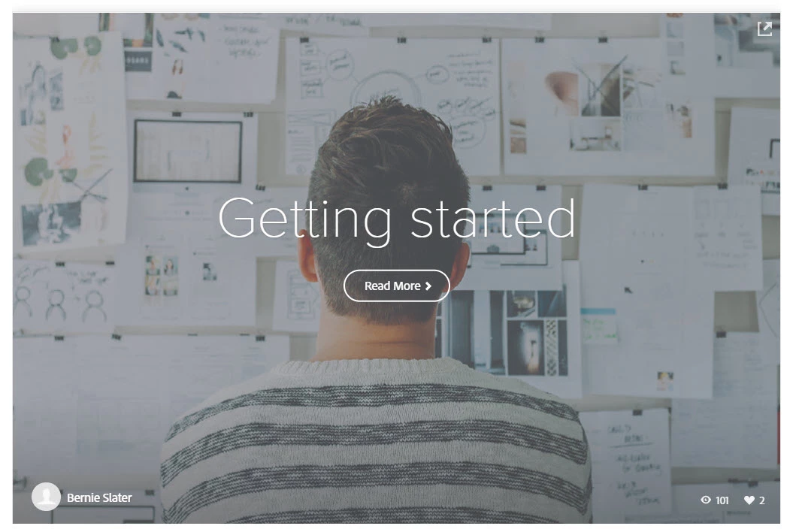Click the 2 likes count

pyautogui.click(x=761, y=500)
